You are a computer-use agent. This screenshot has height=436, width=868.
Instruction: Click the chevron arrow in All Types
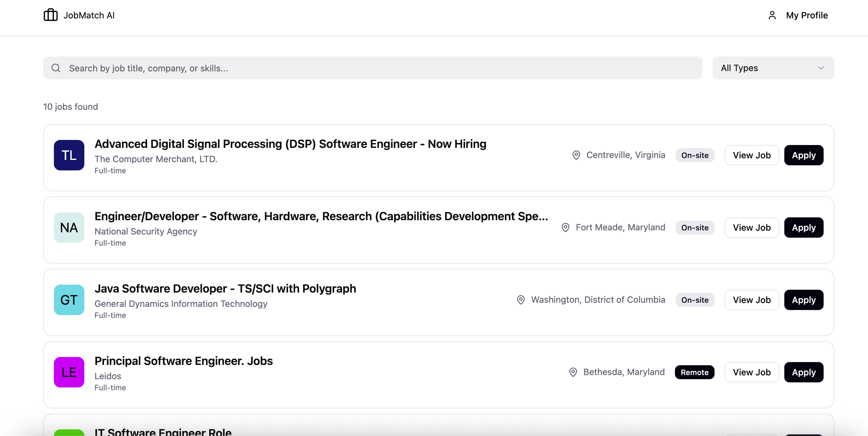(x=821, y=68)
